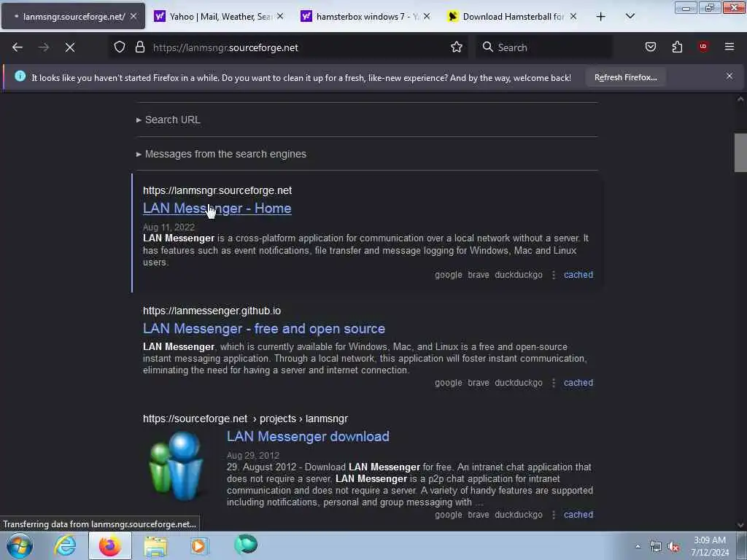The image size is (747, 560).
Task: Click the https://lanmessenger.github.io URL text
Action: click(212, 311)
